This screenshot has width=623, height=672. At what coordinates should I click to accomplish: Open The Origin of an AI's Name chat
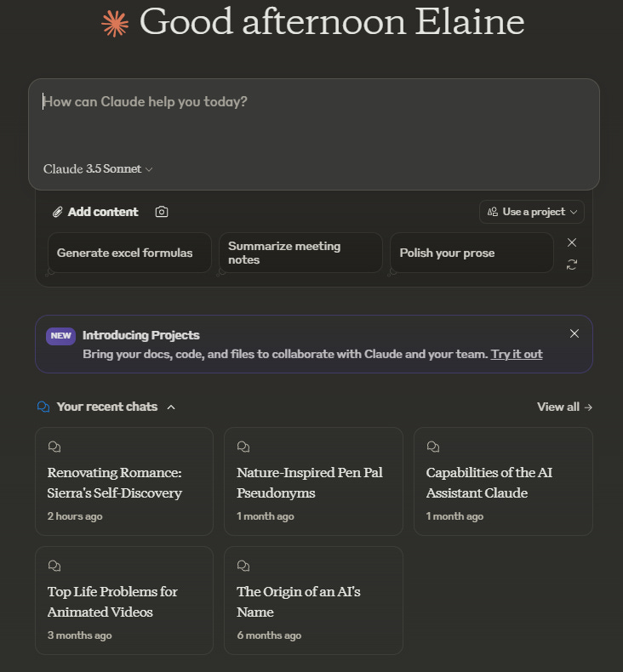(313, 601)
